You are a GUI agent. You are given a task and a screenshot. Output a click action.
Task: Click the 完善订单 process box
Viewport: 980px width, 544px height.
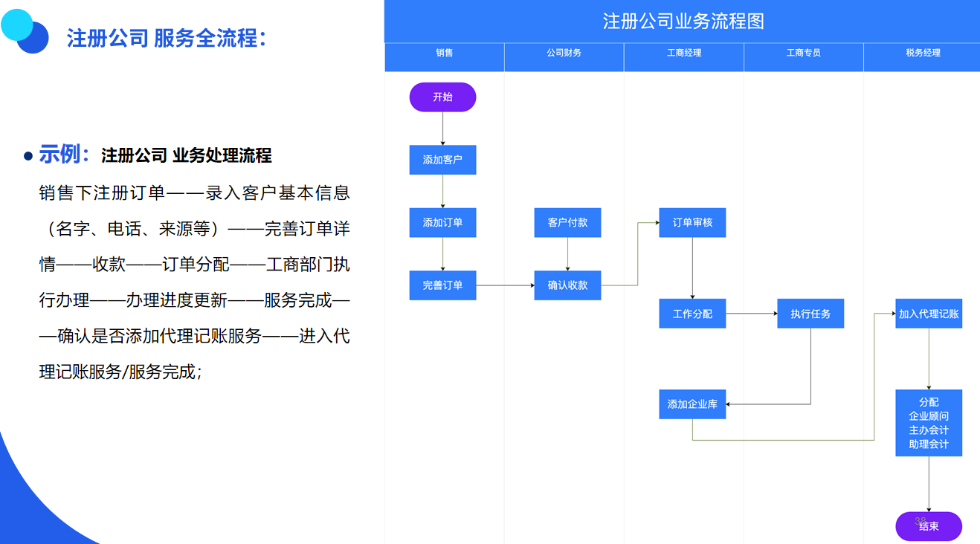coord(442,285)
